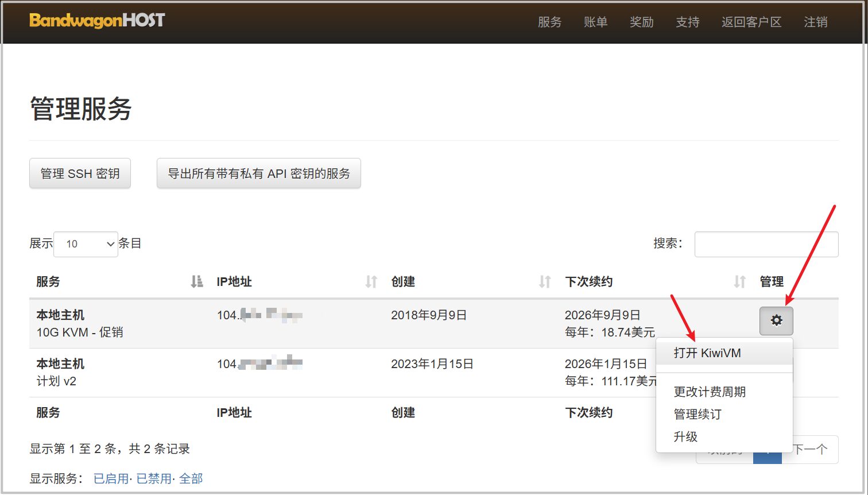Screen dimensions: 868x495
Task: Click 注销 to log out
Action: (x=815, y=22)
